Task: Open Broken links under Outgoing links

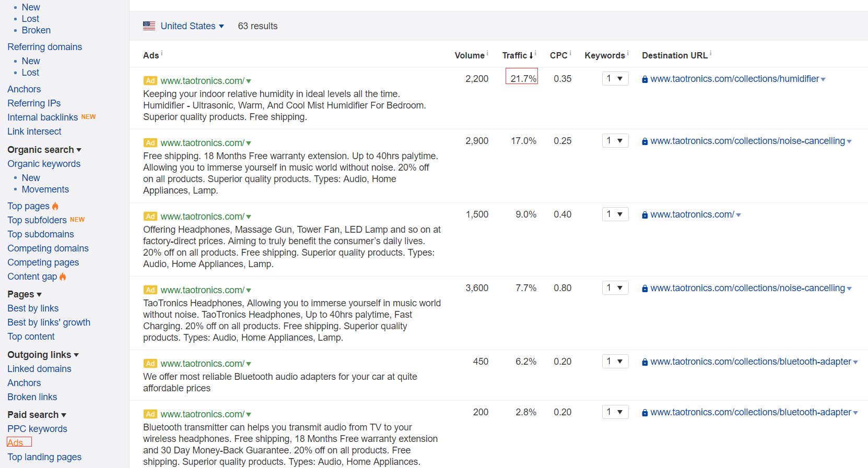Action: 32,397
